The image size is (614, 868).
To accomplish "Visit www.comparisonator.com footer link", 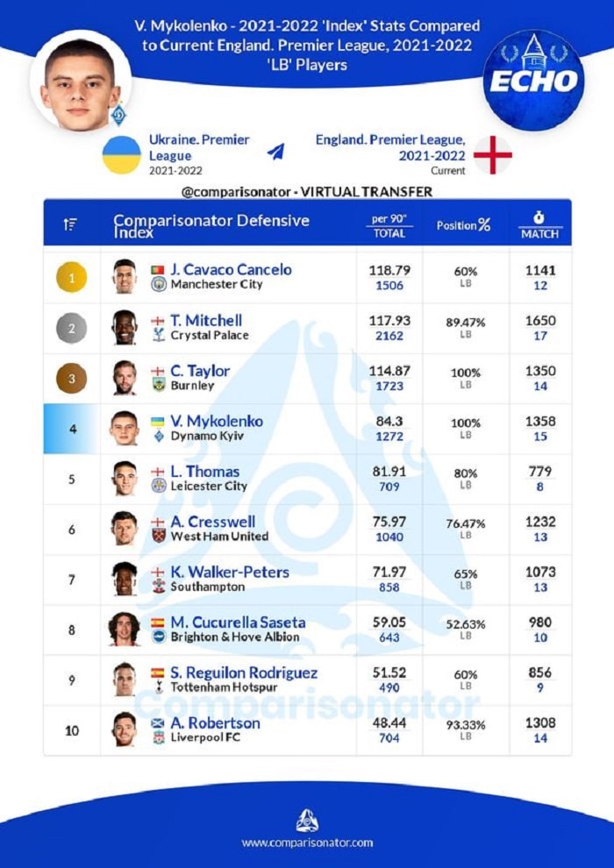I will tap(307, 843).
